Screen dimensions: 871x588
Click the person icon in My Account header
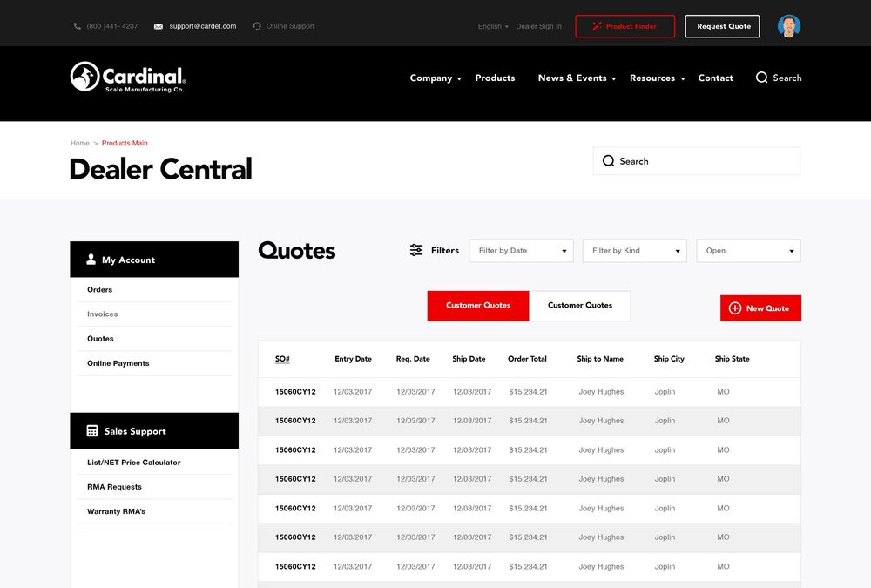tap(91, 260)
